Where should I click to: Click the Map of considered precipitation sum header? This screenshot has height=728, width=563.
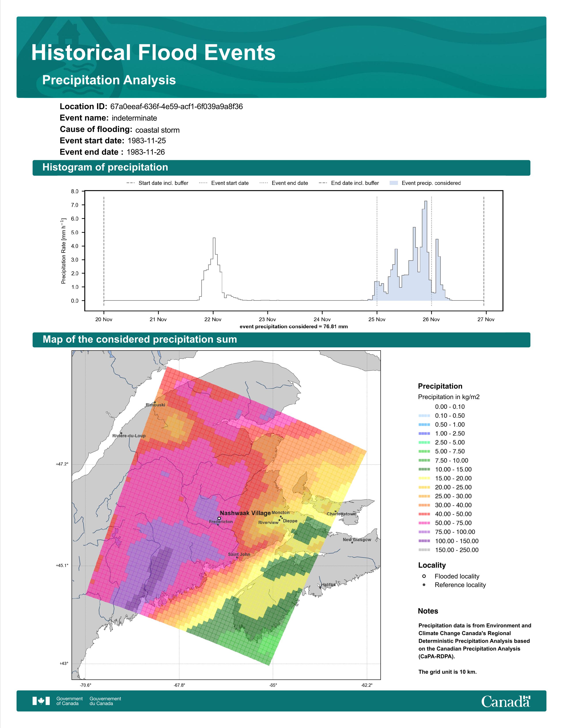281,340
